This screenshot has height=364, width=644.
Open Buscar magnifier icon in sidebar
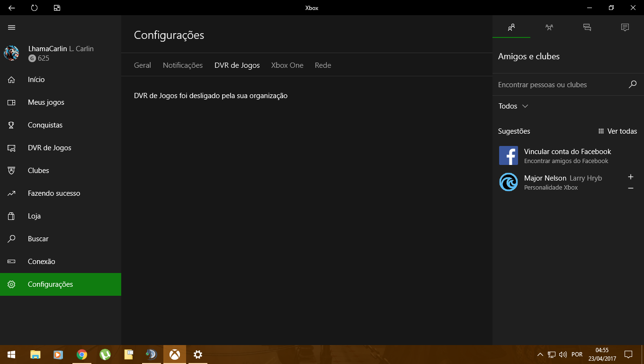pos(12,239)
